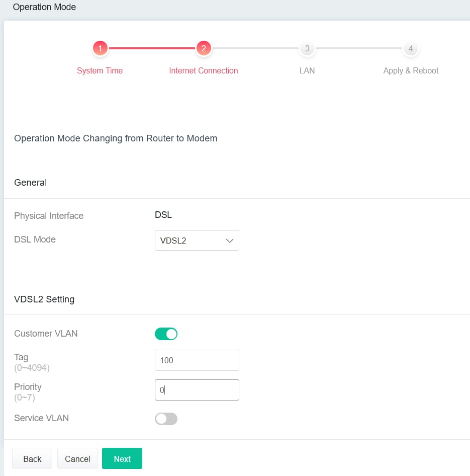The image size is (470, 476).
Task: Click the Back button
Action: coord(32,458)
